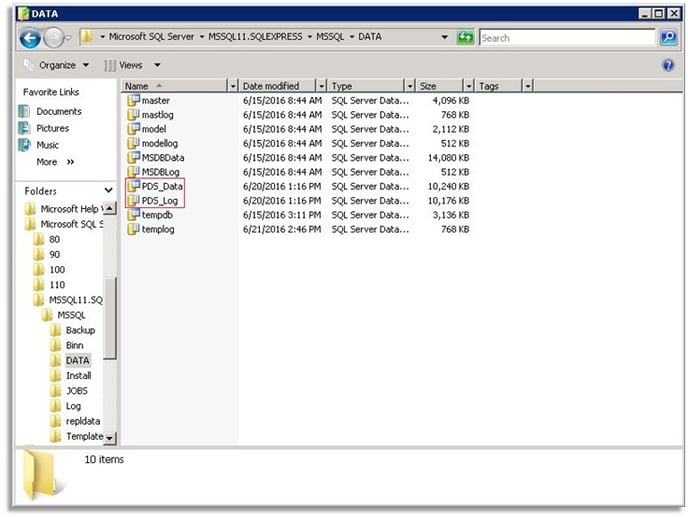Click the PDS_Log file icon
The width and height of the screenshot is (688, 519).
pos(133,200)
